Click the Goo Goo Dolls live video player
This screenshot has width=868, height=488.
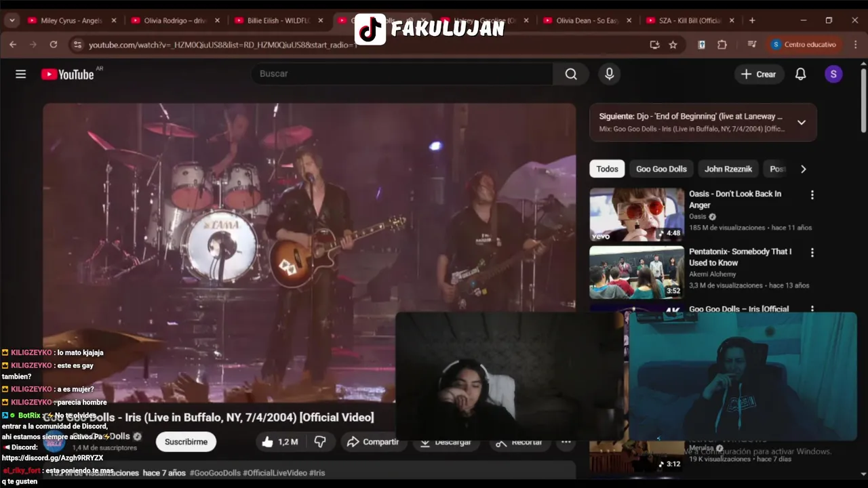click(x=309, y=253)
